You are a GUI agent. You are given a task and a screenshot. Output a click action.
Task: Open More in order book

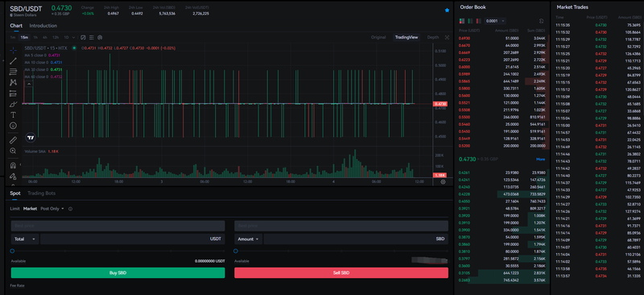pos(540,160)
